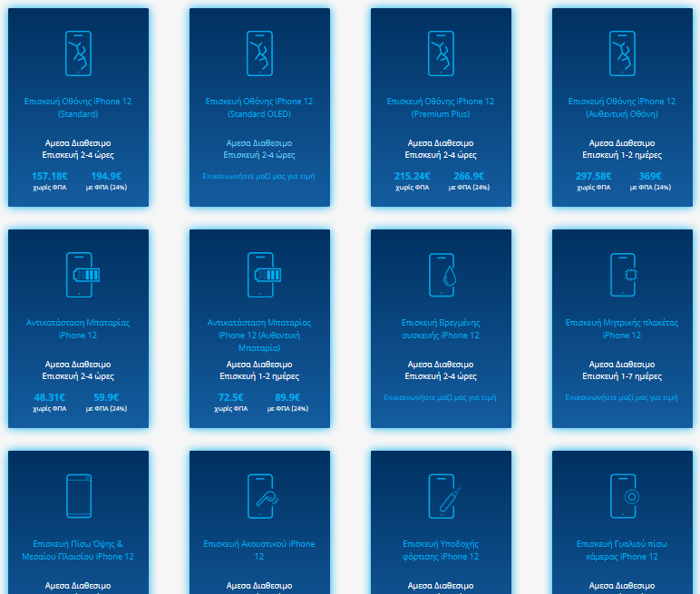Click battery icon on Αντικατάσταση Μπαταρίας iPhone 12 card
This screenshot has height=594, width=700.
click(83, 275)
